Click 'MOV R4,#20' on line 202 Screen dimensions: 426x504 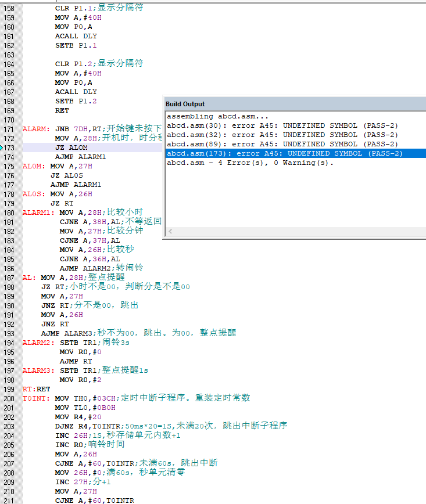pyautogui.click(x=78, y=417)
